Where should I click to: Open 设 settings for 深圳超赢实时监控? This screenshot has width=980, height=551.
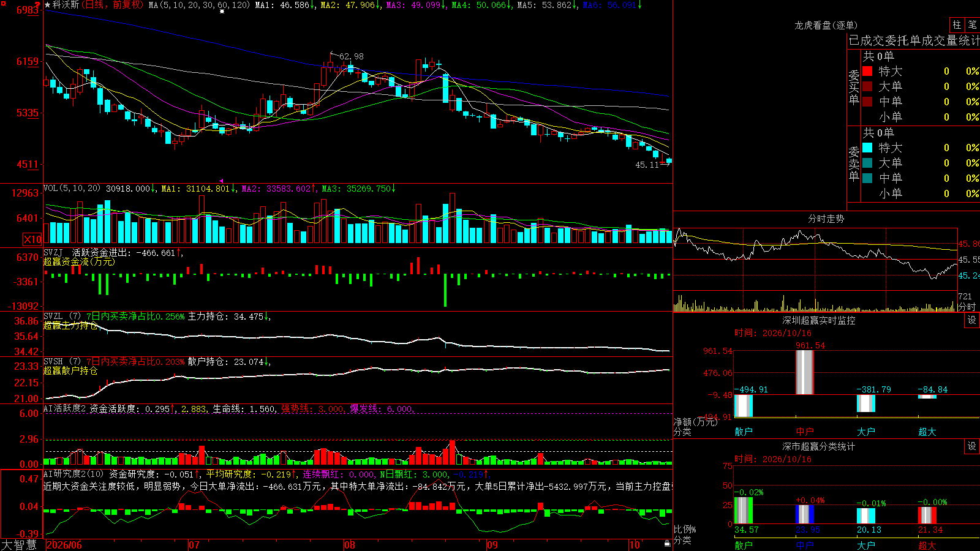coord(972,320)
